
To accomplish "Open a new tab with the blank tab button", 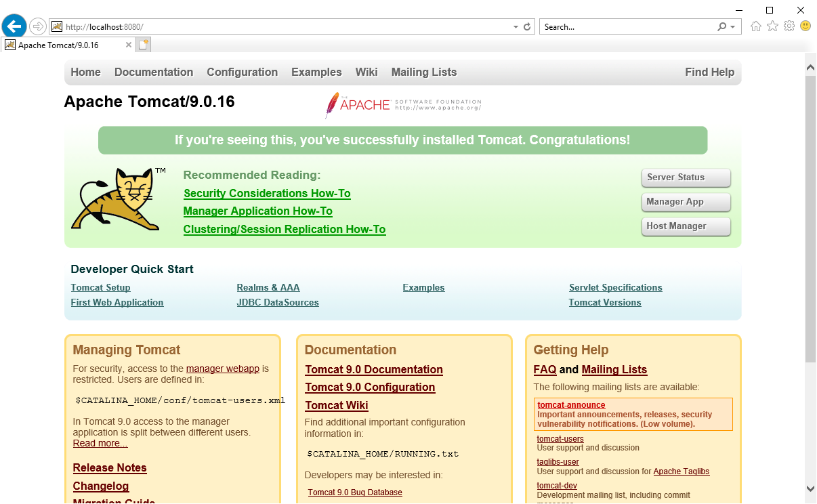I will pyautogui.click(x=143, y=45).
